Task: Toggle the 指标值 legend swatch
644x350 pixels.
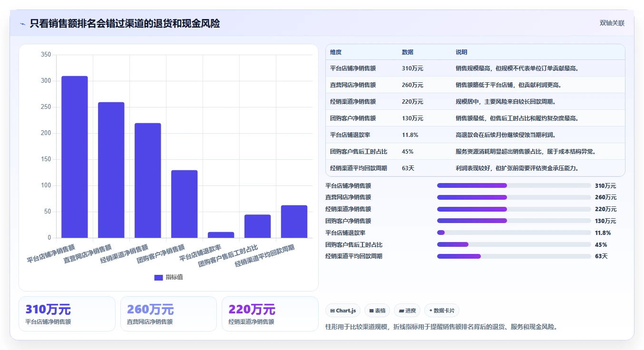Action: point(158,277)
